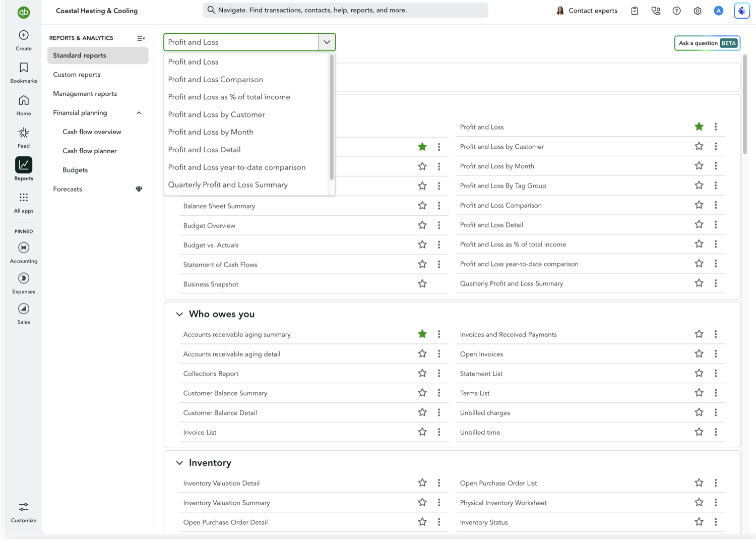Click the dropdown list scrollbar
This screenshot has height=540, width=756.
point(332,117)
